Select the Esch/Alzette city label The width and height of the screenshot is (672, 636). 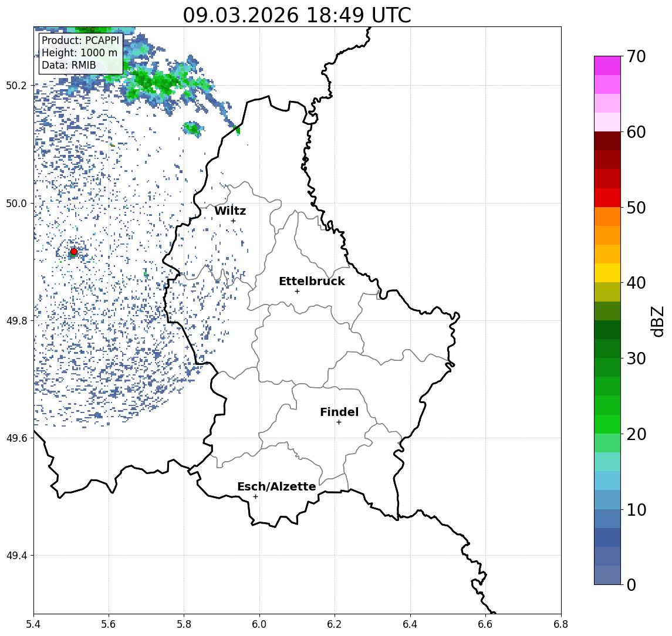point(276,486)
